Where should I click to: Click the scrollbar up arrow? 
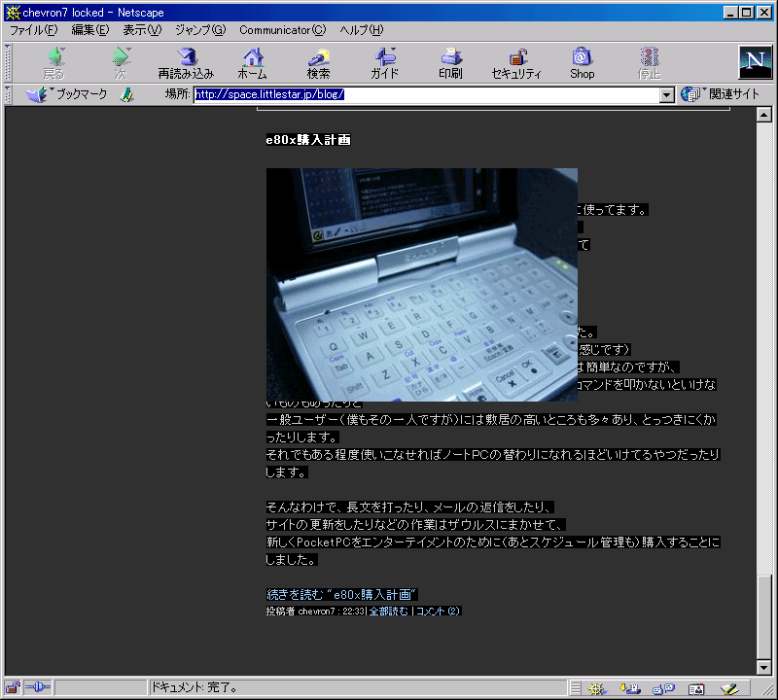[764, 115]
